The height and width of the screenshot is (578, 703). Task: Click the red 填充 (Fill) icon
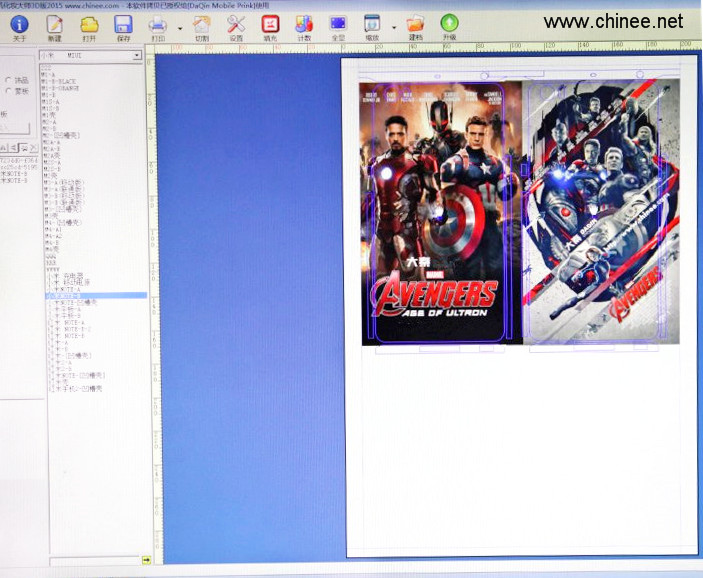270,24
